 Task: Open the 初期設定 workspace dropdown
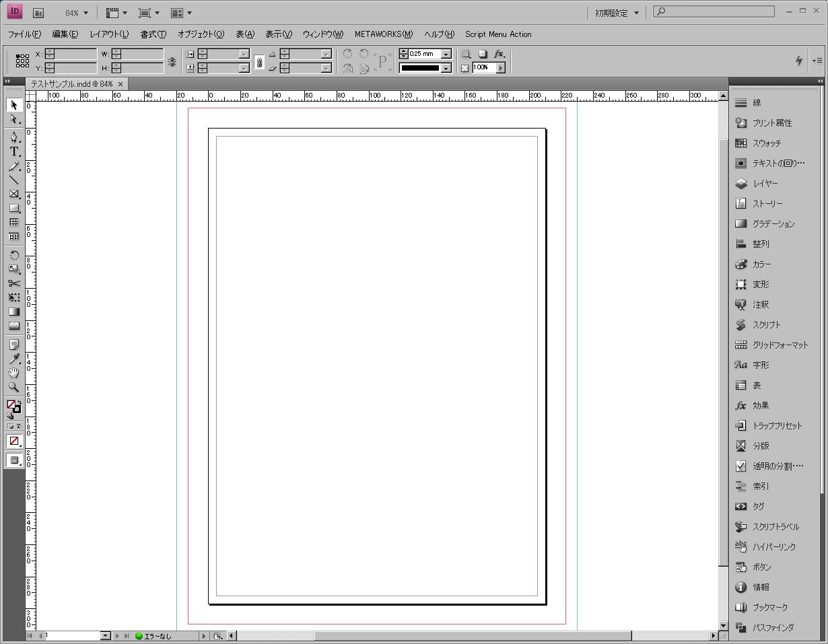(x=617, y=13)
